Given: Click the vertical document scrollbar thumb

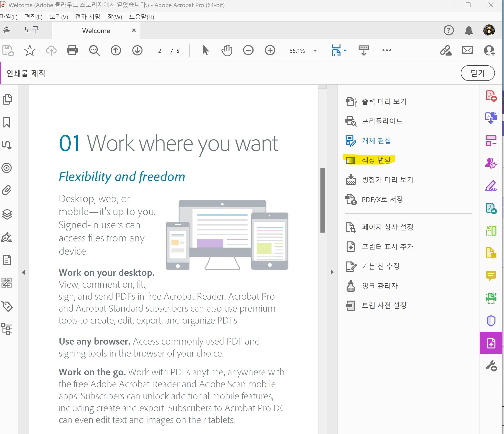Looking at the screenshot, I should (x=323, y=200).
